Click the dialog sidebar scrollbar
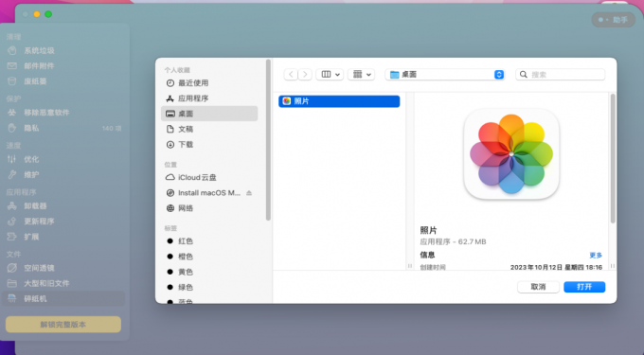 click(268, 140)
